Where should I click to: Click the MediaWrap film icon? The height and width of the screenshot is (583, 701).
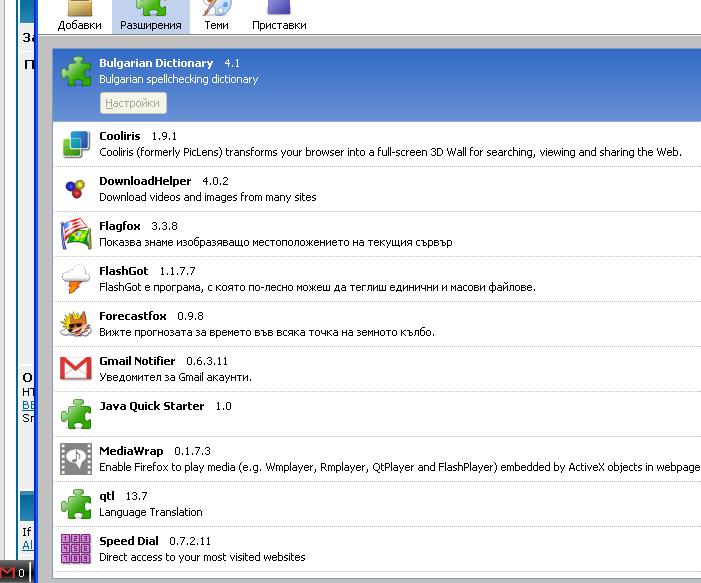click(76, 459)
